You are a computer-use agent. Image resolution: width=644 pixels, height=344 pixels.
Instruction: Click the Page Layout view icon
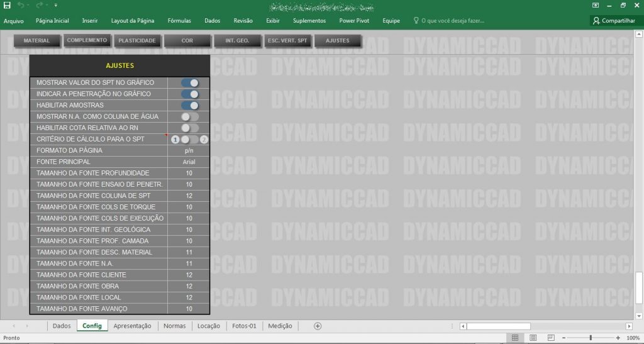click(533, 338)
